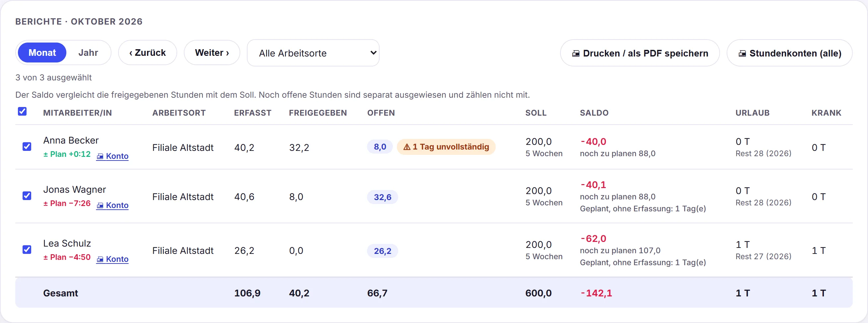Click Lea Schulz's open hours badge 26,2
The height and width of the screenshot is (323, 868).
coord(383,251)
